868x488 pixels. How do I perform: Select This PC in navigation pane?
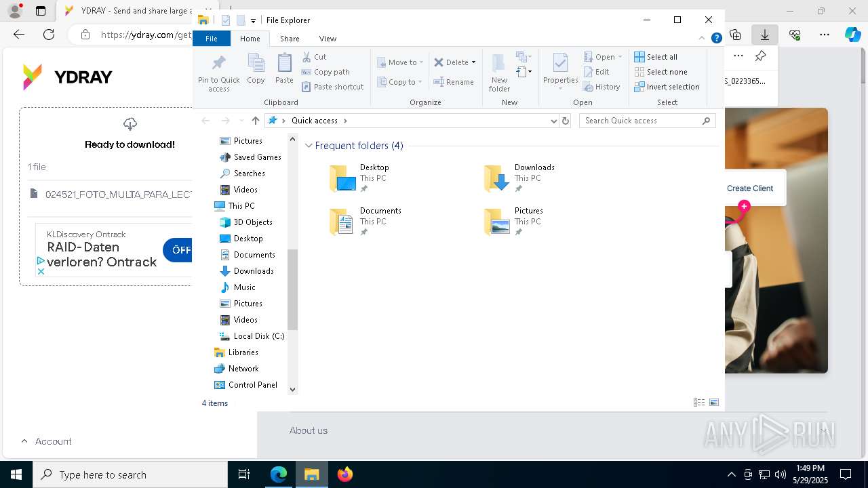(x=235, y=206)
